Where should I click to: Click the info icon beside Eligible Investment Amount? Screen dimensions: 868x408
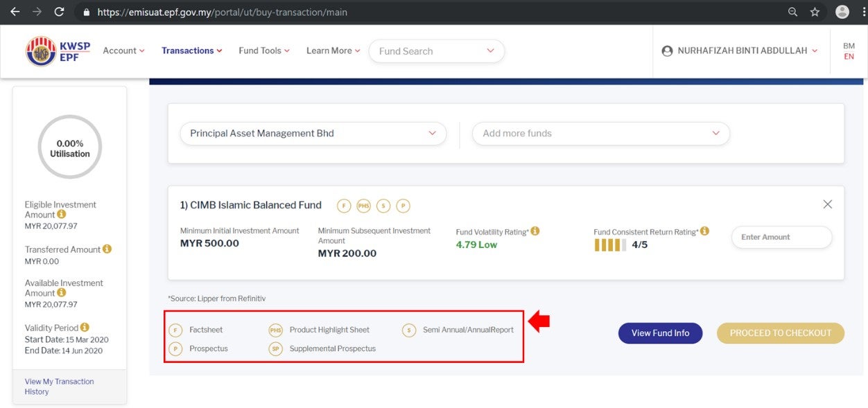tap(62, 215)
